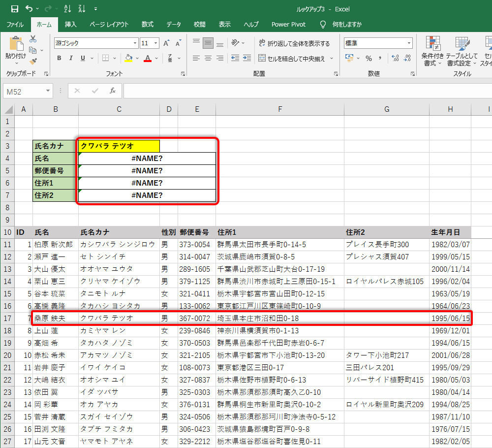Screen dimensions: 492x448
Task: Toggle italic formatting
Action: point(71,58)
